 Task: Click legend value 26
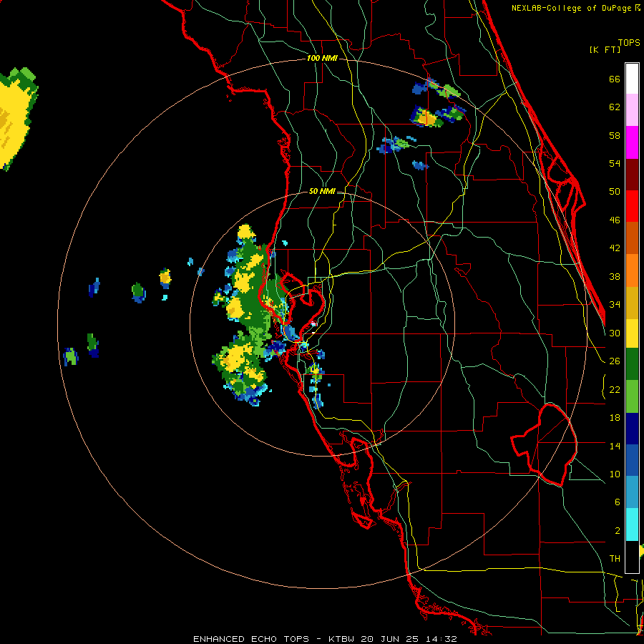click(x=615, y=361)
